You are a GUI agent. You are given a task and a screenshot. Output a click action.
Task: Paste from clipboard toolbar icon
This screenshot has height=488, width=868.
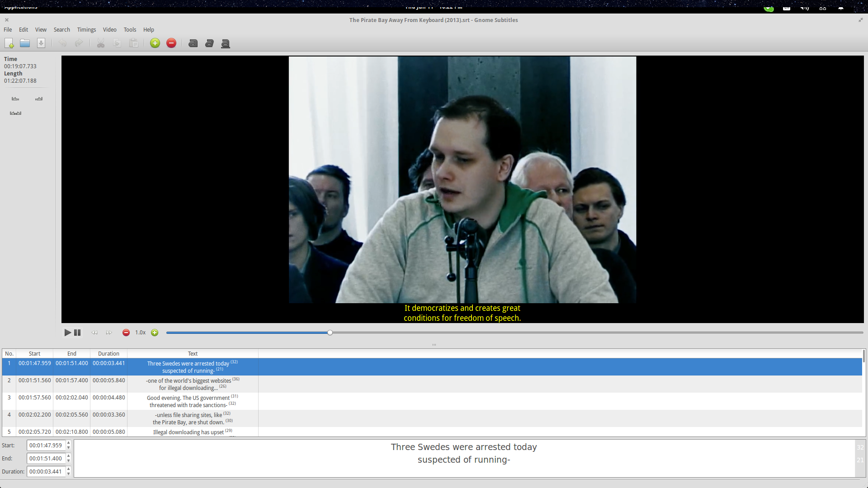coord(133,43)
